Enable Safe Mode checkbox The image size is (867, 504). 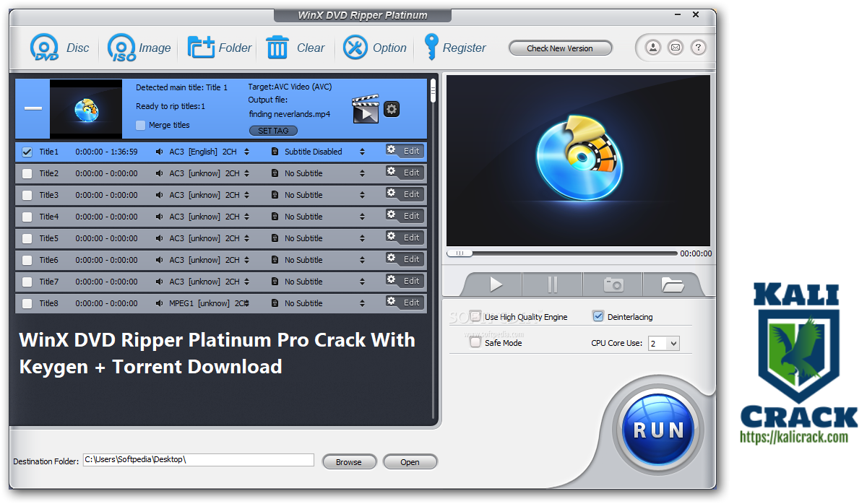click(475, 342)
